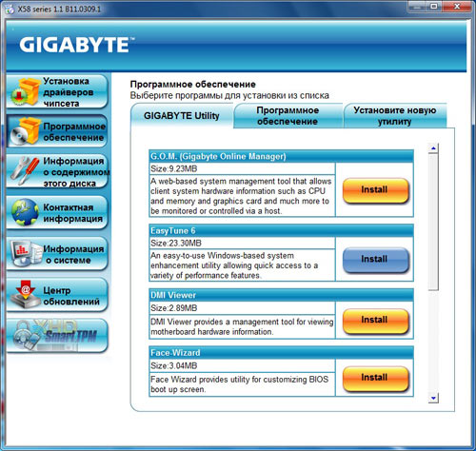Click scrollbar up arrow in utility list
The width and height of the screenshot is (476, 451).
pos(433,148)
